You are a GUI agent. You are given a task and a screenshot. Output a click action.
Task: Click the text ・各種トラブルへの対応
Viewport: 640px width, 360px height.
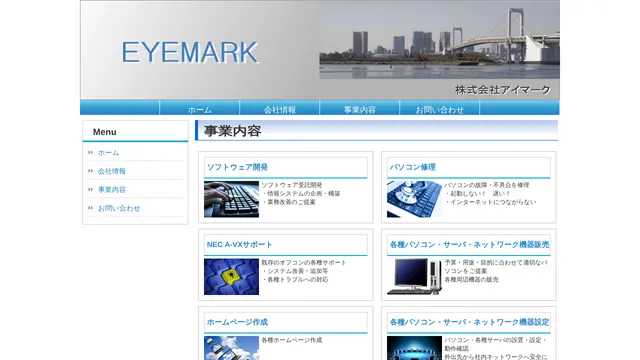pos(295,280)
